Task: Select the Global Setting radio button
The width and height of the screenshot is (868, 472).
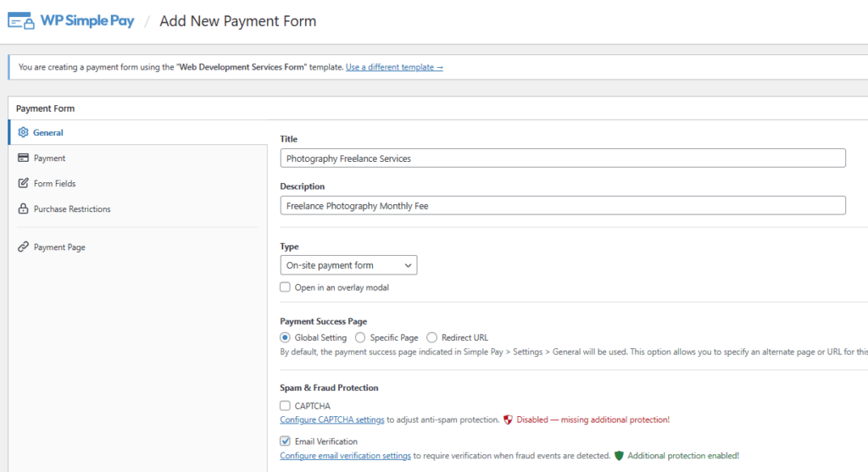Action: [285, 337]
